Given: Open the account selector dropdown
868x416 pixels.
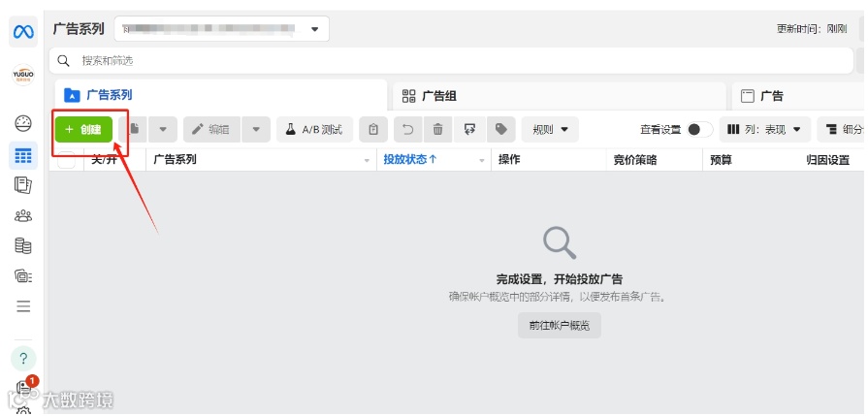Looking at the screenshot, I should (x=221, y=29).
